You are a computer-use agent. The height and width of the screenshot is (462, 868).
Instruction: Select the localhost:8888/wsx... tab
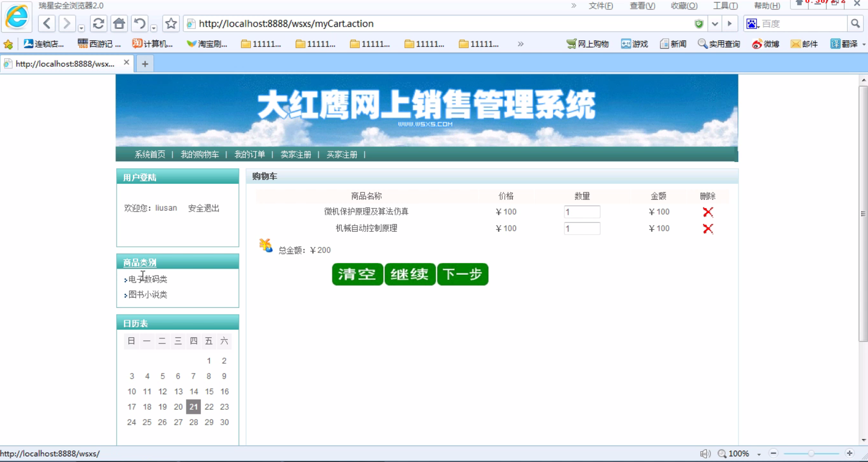pos(65,64)
